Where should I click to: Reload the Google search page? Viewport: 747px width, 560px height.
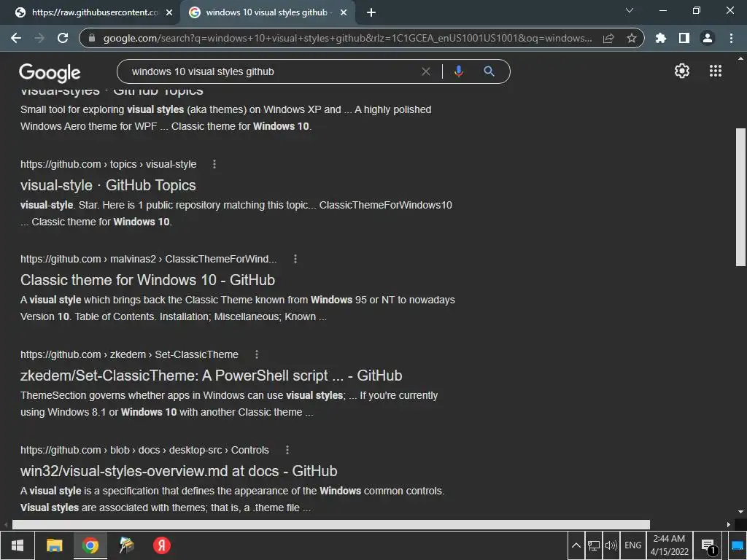point(63,38)
